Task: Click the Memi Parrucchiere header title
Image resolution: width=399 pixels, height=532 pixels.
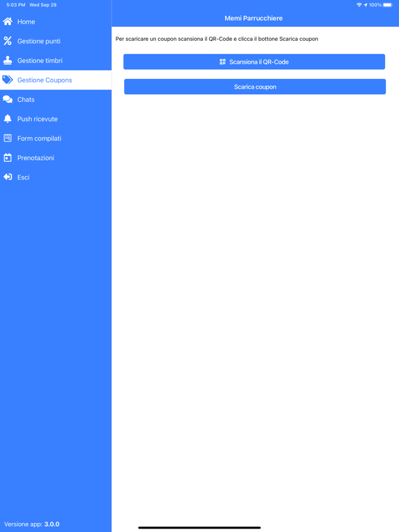Action: point(254,18)
